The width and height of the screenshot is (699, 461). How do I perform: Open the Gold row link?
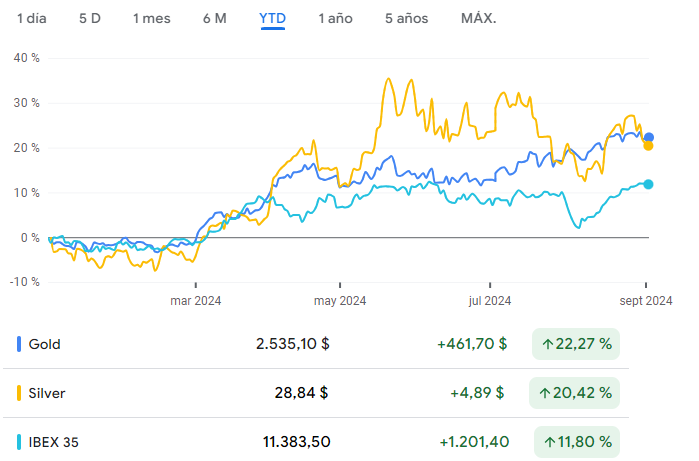[45, 344]
